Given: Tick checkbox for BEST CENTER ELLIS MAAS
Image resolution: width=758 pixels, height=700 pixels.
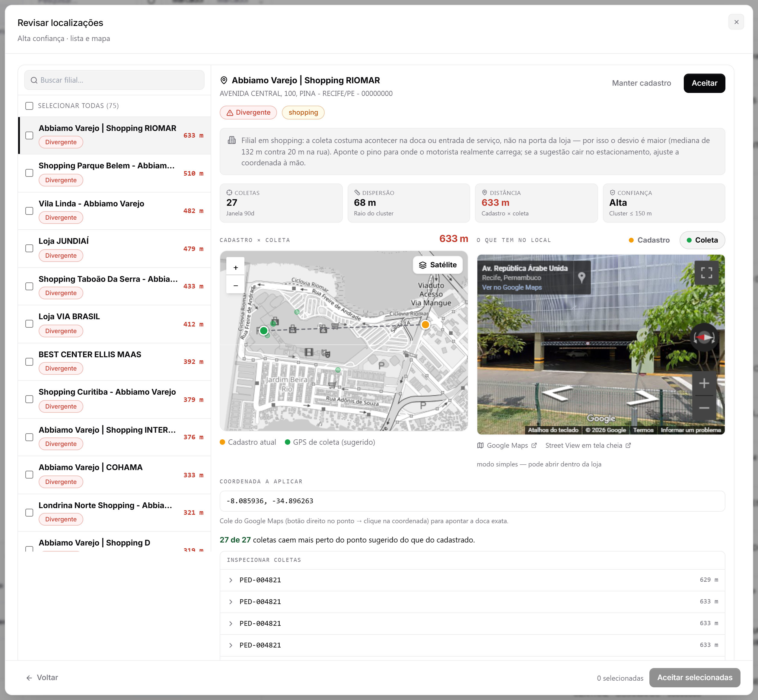Looking at the screenshot, I should pos(29,361).
